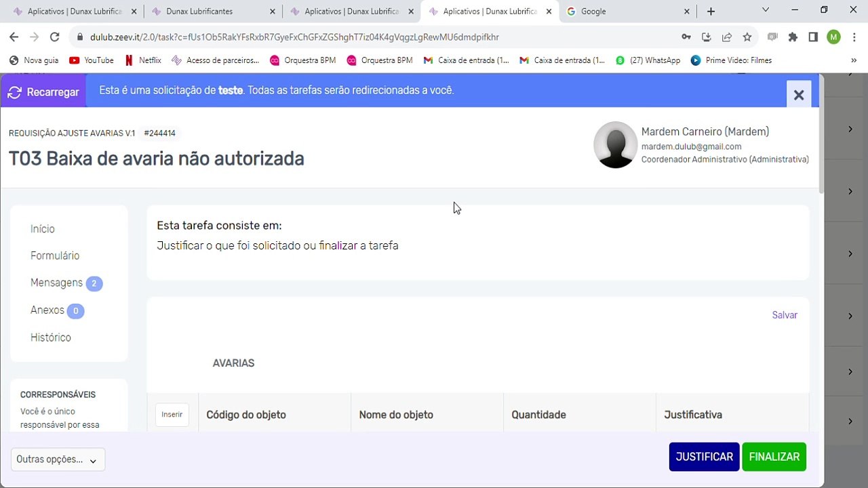The image size is (868, 488).
Task: Click the second Caixa de entrada Gmail bookmark
Action: [562, 60]
